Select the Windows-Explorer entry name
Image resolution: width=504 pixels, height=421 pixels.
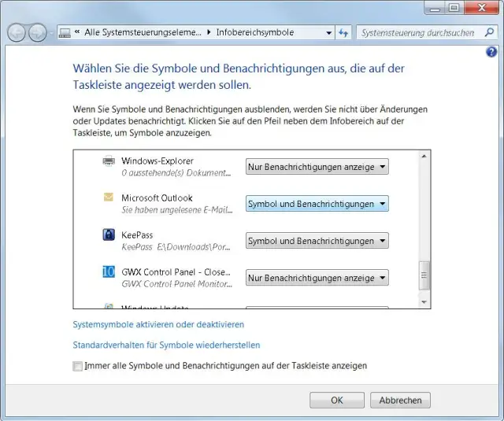tap(157, 161)
